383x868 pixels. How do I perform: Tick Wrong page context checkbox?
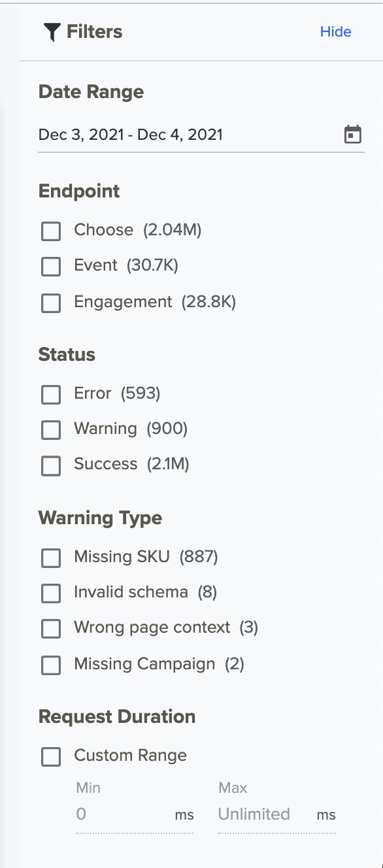[51, 629]
